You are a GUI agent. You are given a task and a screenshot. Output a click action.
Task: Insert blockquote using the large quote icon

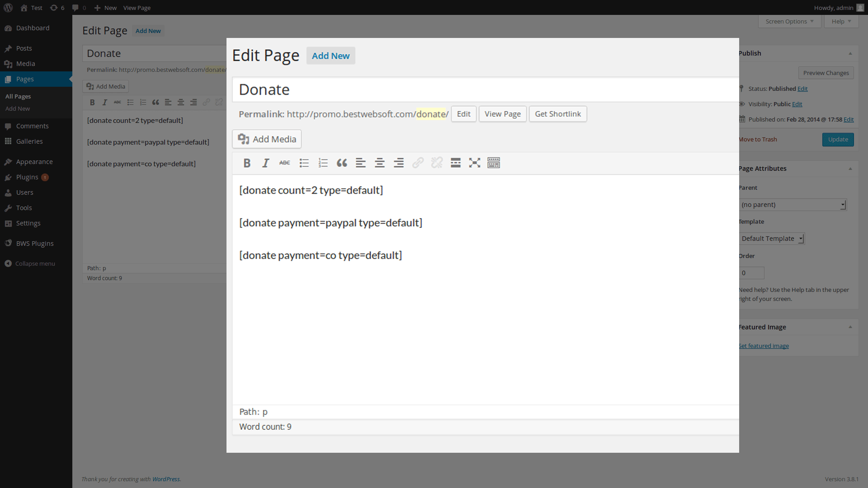[x=342, y=163]
